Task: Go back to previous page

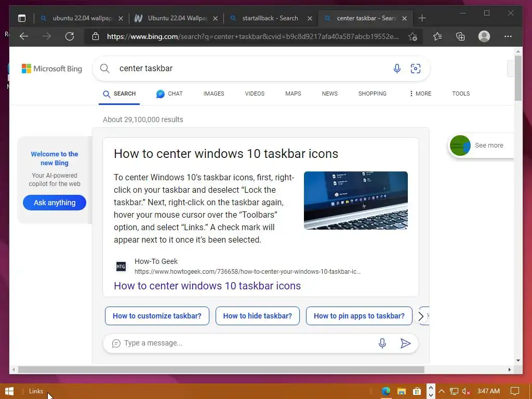Action: click(24, 36)
